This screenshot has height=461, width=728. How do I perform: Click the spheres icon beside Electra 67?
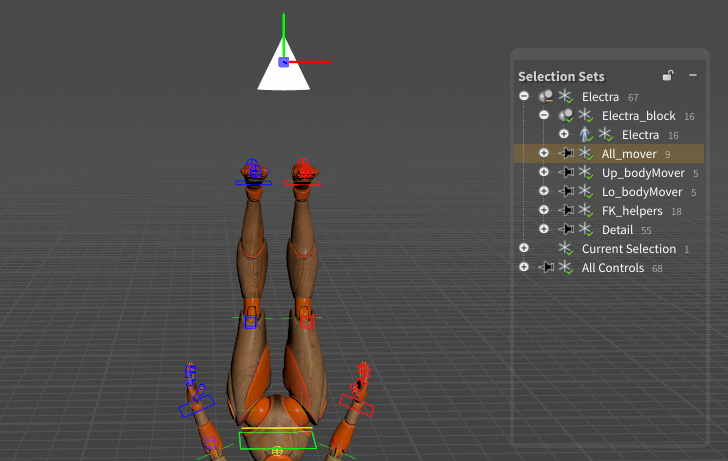546,96
